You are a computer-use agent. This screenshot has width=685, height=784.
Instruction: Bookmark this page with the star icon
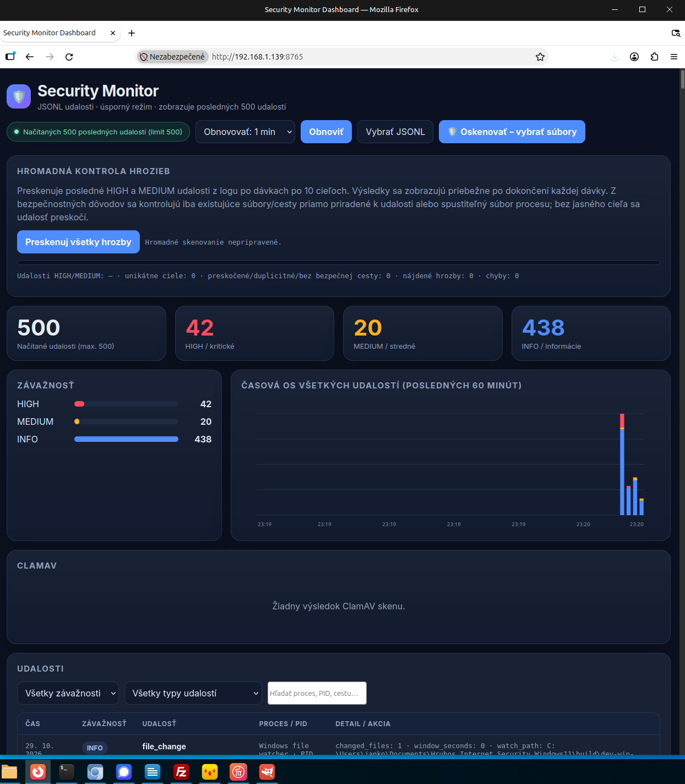[540, 57]
